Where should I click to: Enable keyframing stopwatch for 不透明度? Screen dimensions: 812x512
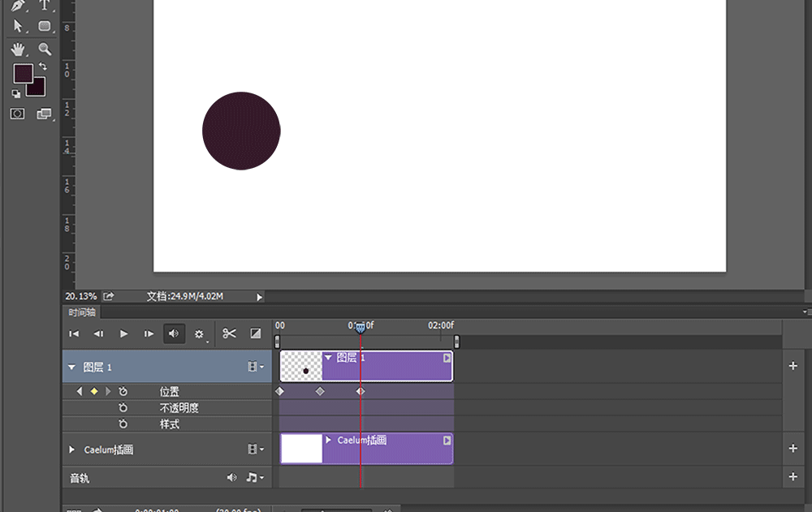pos(123,407)
